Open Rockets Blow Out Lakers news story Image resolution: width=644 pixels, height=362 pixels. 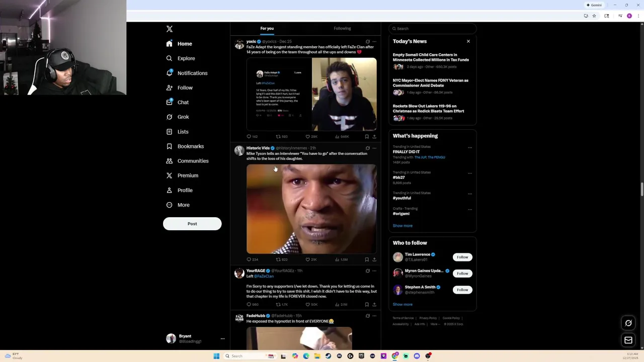pyautogui.click(x=429, y=109)
